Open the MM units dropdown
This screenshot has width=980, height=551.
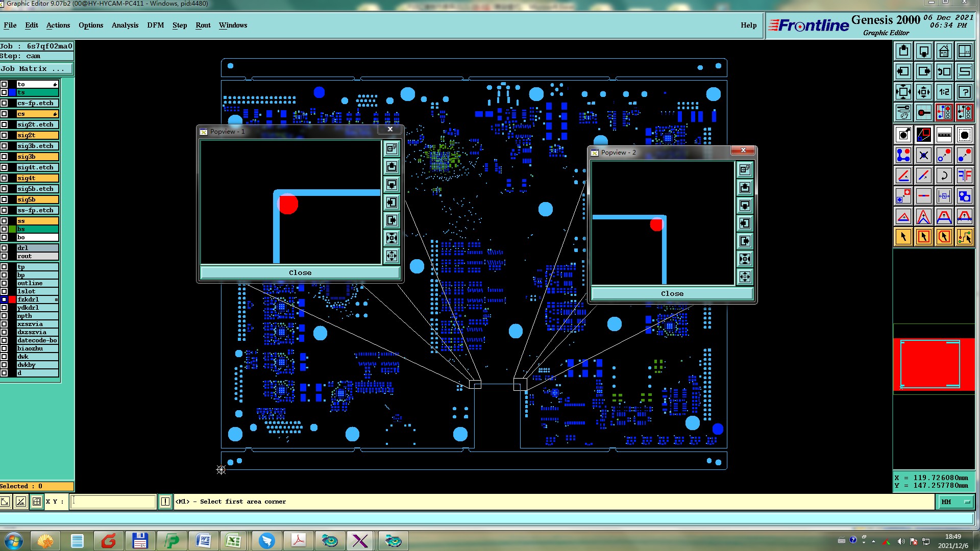pos(955,502)
